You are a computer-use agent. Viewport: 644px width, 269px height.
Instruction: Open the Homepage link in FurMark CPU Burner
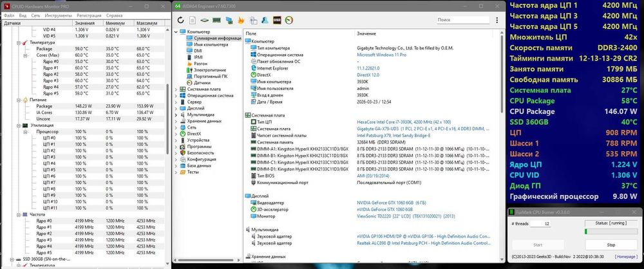[x=627, y=257]
